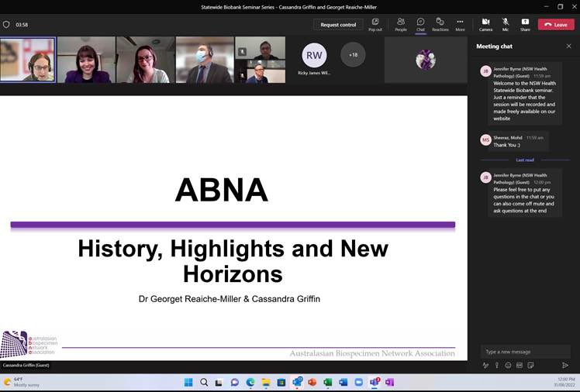Viewport: 580px width, 392px height.
Task: Click the 'Last read' divider label
Action: tap(525, 160)
